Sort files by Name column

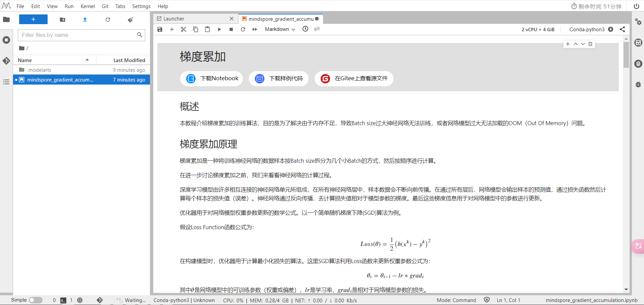coord(55,60)
